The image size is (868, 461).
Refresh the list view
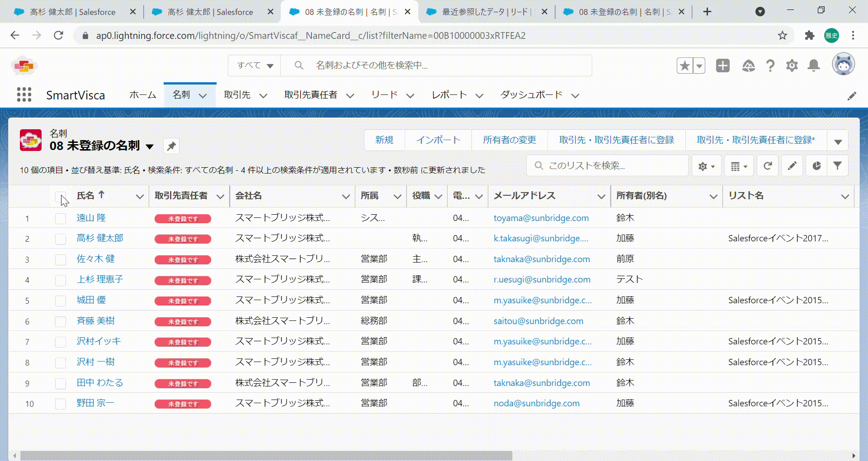[768, 166]
